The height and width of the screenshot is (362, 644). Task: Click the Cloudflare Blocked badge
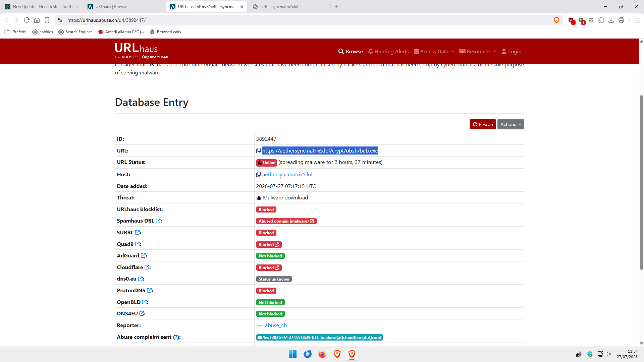pos(269,267)
